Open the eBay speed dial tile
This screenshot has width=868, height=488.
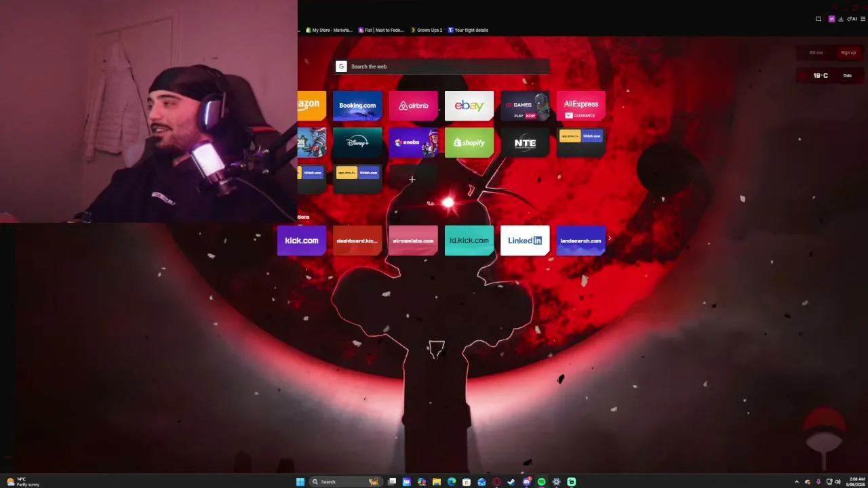tap(469, 106)
